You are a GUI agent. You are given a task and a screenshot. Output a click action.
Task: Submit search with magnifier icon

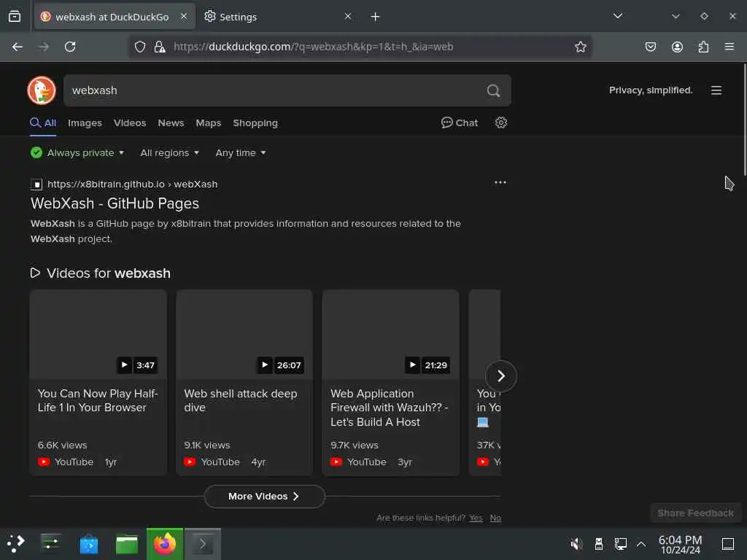coord(494,90)
